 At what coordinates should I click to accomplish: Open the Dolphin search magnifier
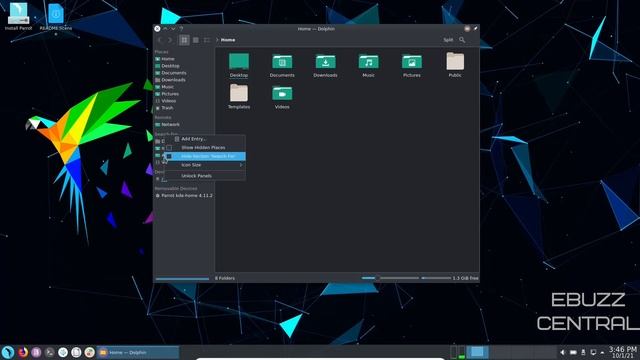[462, 40]
